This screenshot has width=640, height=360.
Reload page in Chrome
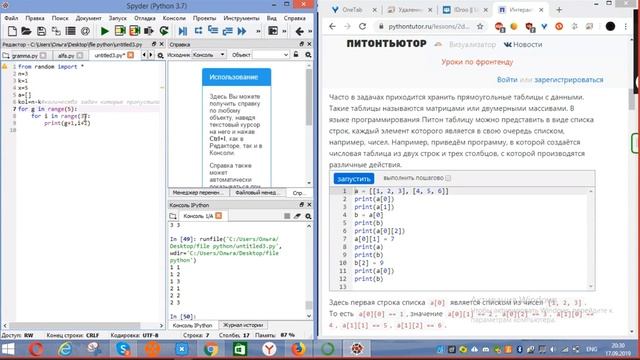[x=362, y=26]
